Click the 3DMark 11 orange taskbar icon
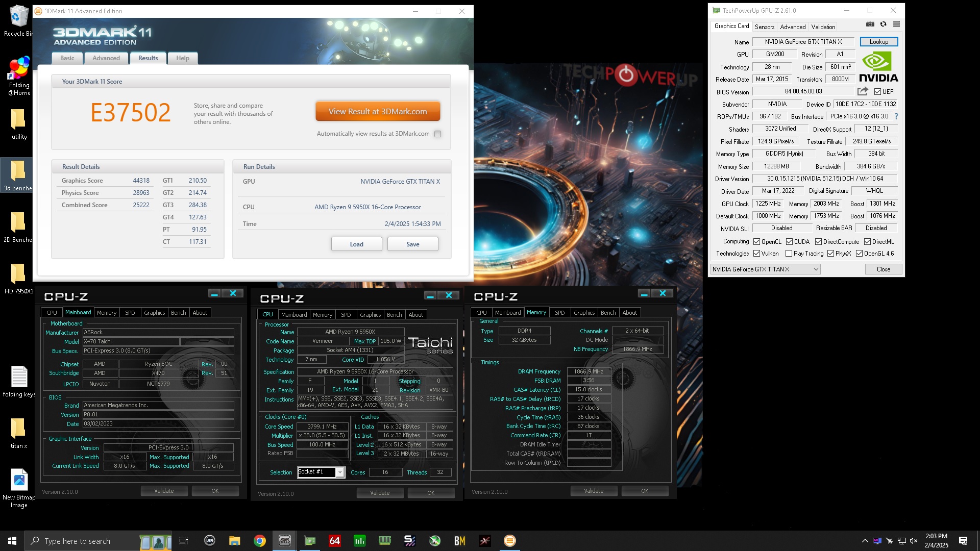980x551 pixels. 509,541
